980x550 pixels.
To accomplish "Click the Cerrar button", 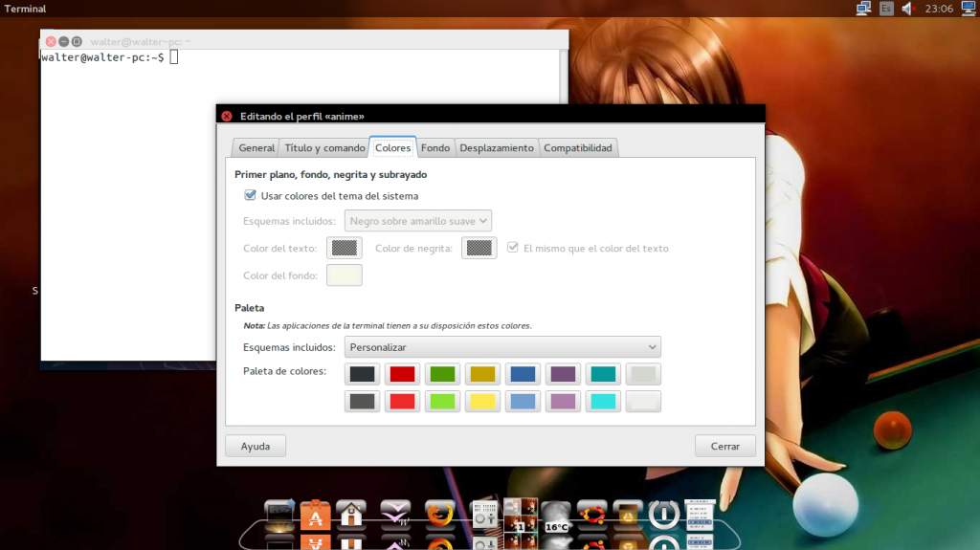I will pyautogui.click(x=725, y=447).
